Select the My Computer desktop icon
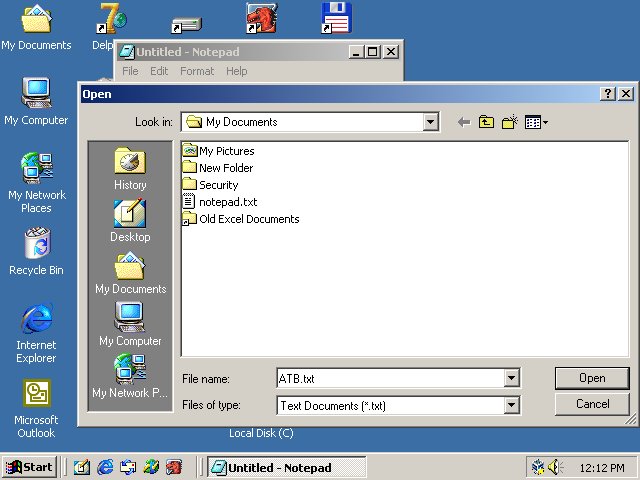This screenshot has width=640, height=480. (x=36, y=102)
